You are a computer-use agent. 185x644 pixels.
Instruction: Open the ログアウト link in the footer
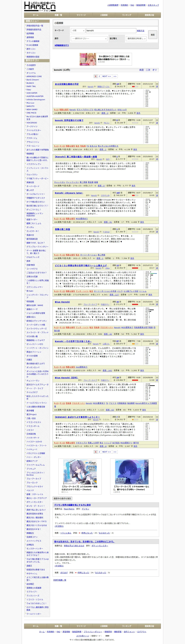142,632
